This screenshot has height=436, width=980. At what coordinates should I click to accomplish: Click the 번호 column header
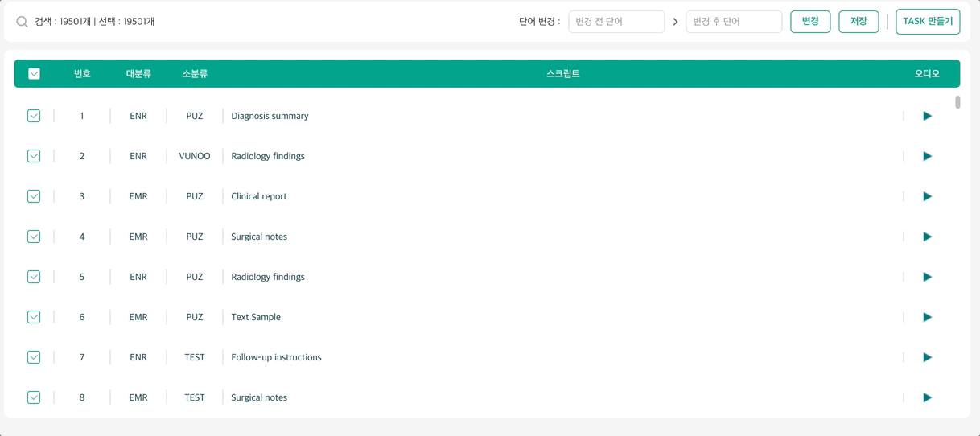point(82,73)
